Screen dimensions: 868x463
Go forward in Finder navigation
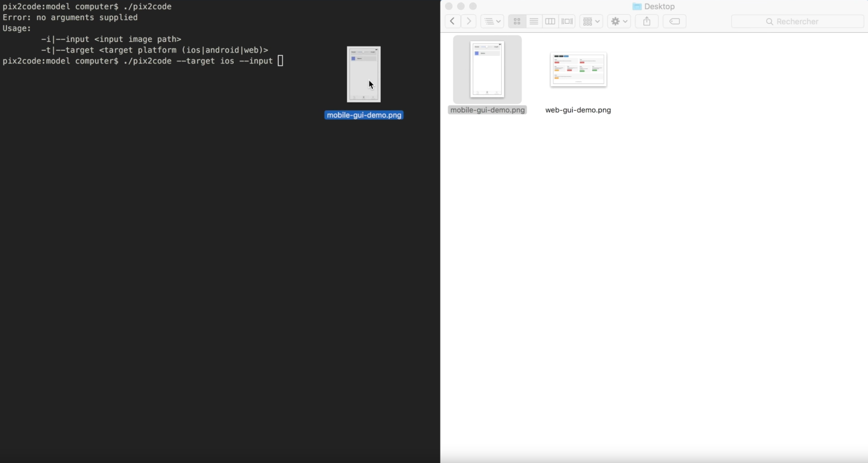pos(469,21)
